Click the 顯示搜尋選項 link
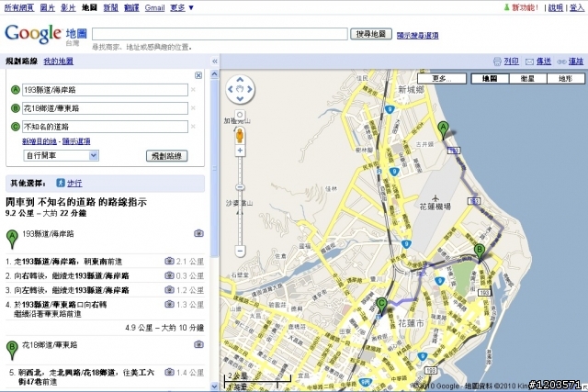This screenshot has width=588, height=392. 418,35
